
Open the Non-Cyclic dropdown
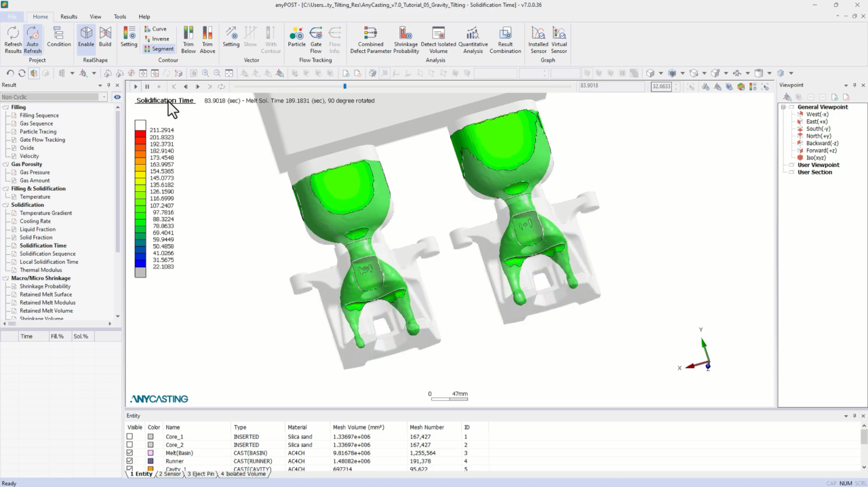pos(104,97)
